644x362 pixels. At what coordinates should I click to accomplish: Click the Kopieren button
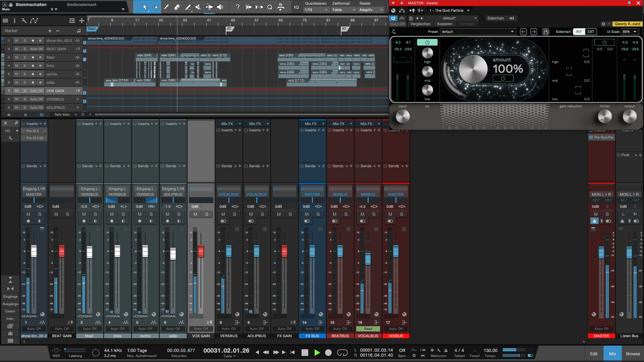point(444,24)
